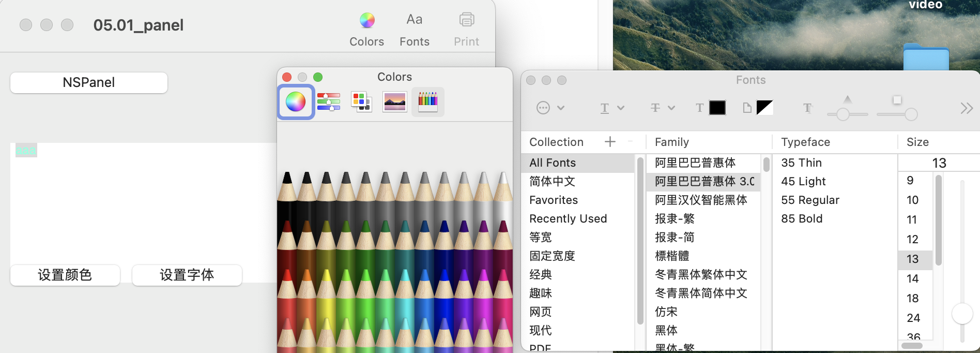Screen dimensions: 980x353
Task: Select the 经典 collection
Action: click(x=578, y=275)
